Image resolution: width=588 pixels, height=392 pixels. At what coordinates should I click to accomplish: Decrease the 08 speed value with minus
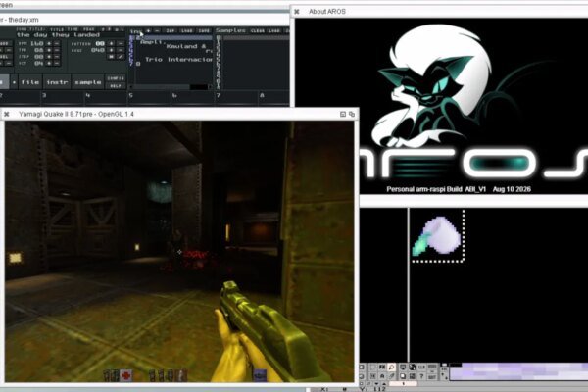(x=57, y=50)
